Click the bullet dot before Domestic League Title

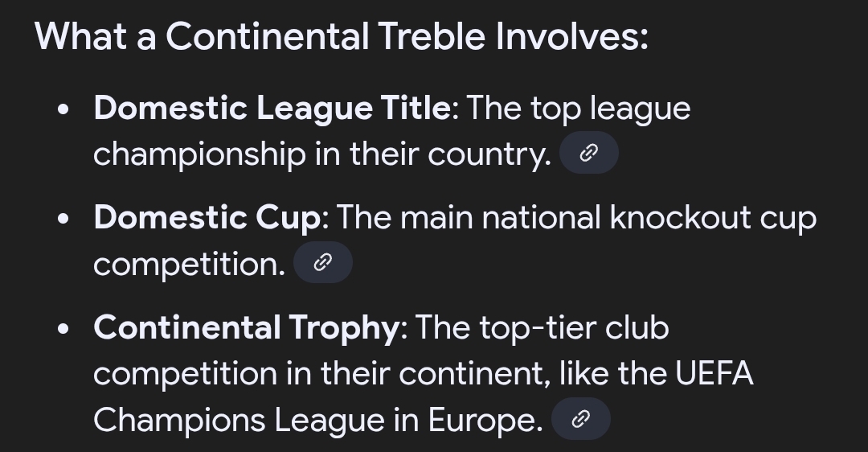(x=63, y=109)
